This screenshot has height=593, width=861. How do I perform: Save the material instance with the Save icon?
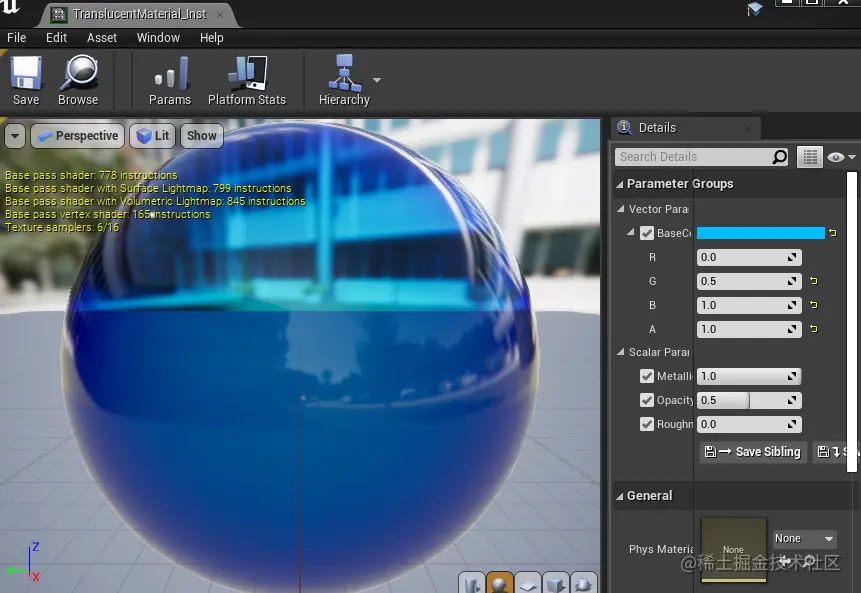click(x=26, y=81)
